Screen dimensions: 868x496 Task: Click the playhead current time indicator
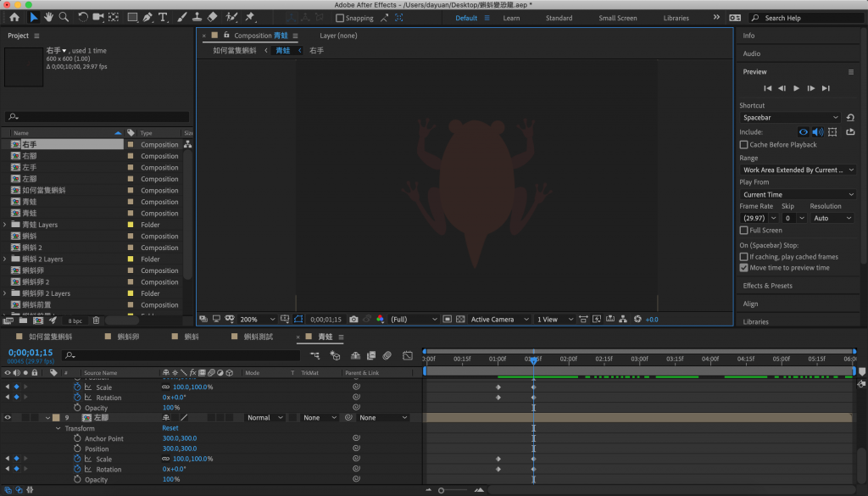click(534, 359)
